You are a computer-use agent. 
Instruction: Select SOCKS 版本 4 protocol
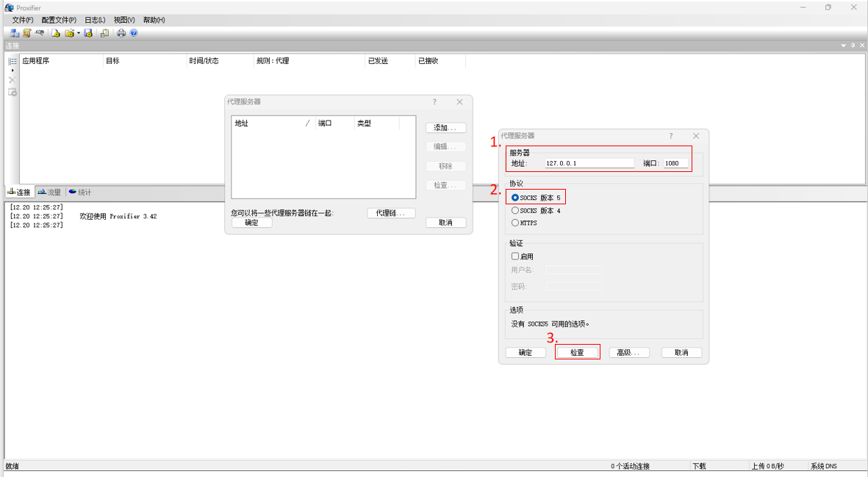click(536, 211)
